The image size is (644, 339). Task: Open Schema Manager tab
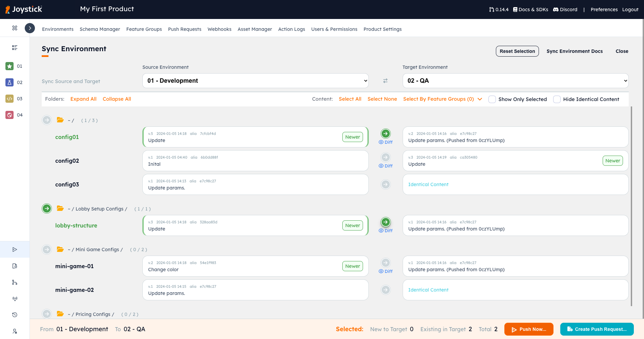pyautogui.click(x=100, y=29)
